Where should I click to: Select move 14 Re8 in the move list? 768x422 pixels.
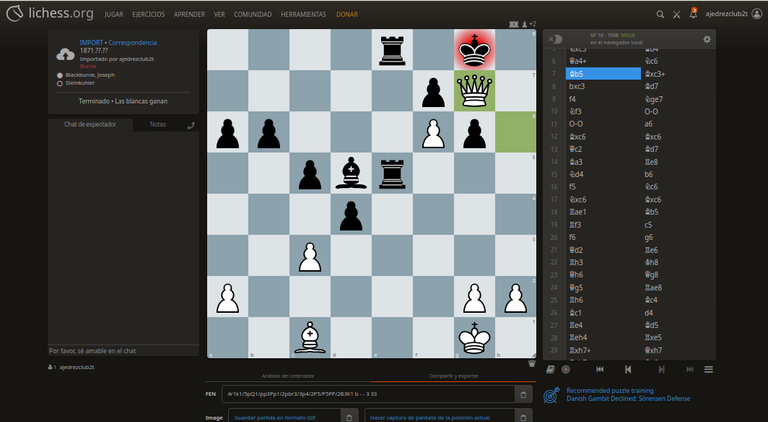678,162
